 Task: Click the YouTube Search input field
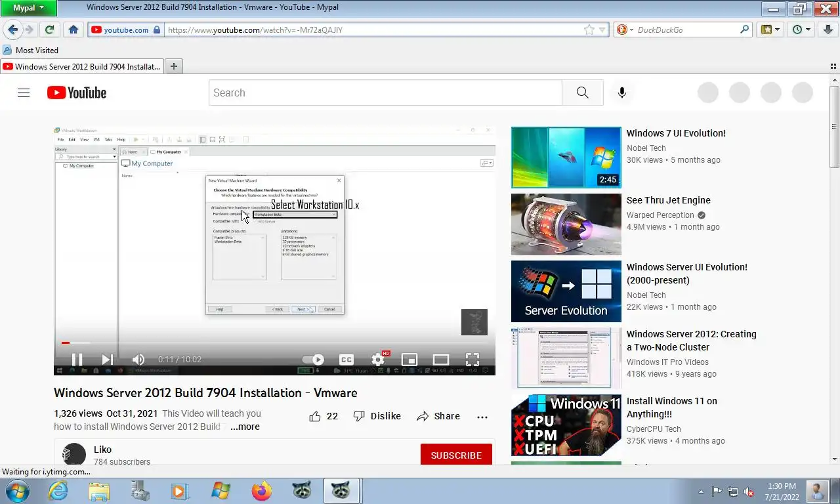click(x=385, y=93)
